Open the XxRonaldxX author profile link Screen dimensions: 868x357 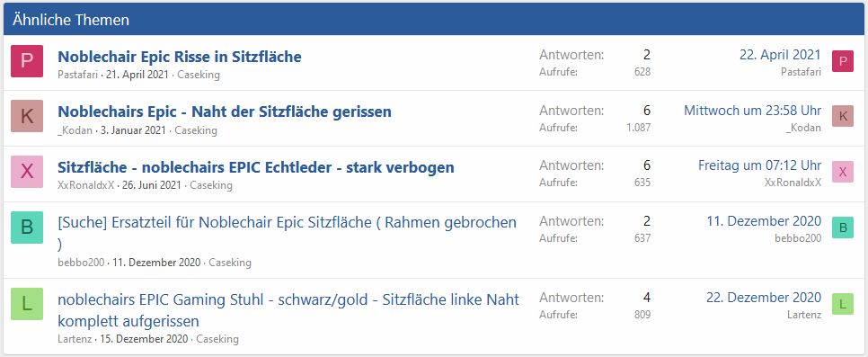[x=85, y=185]
